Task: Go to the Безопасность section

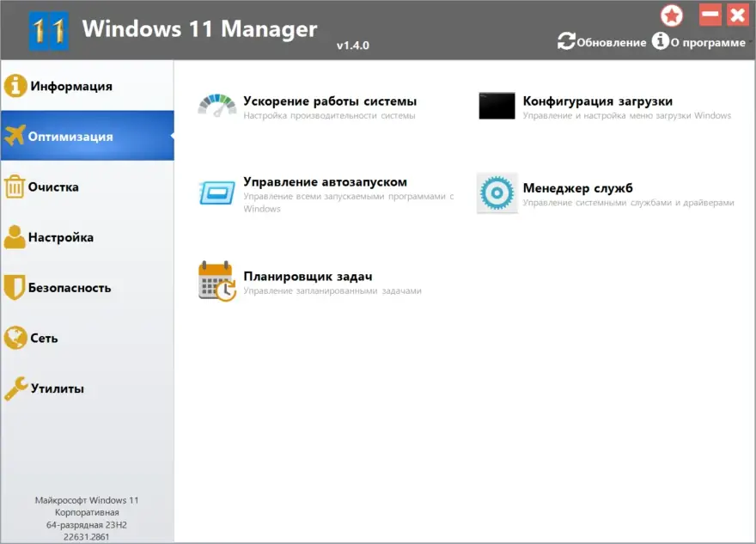Action: [88, 287]
